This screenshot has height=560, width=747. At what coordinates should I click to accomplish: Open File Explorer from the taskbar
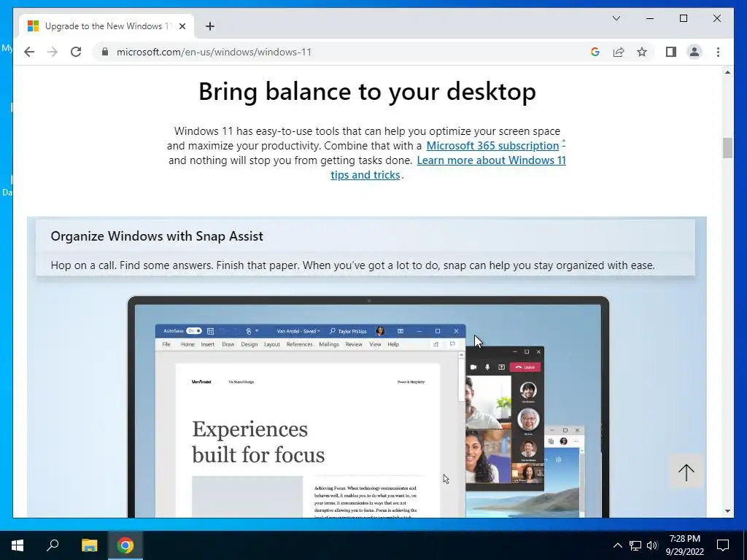(89, 545)
